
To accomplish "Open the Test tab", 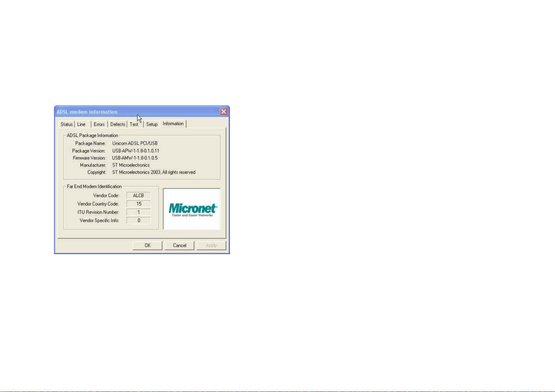I will coord(134,124).
